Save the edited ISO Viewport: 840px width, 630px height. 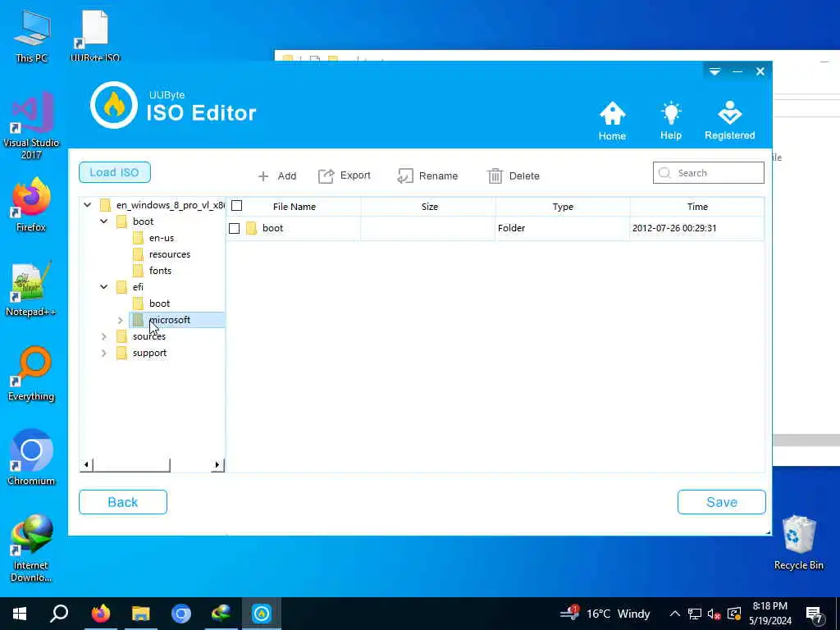[722, 502]
